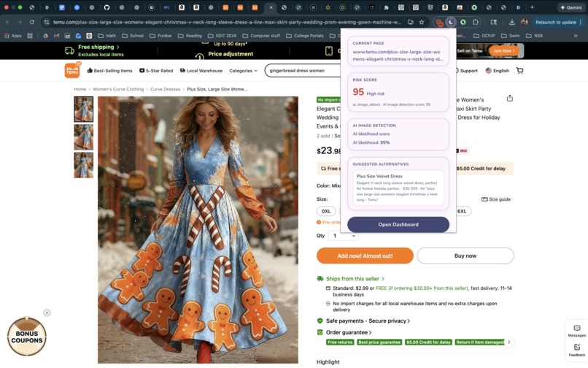Open Support menu
The width and height of the screenshot is (588, 368).
click(x=466, y=71)
